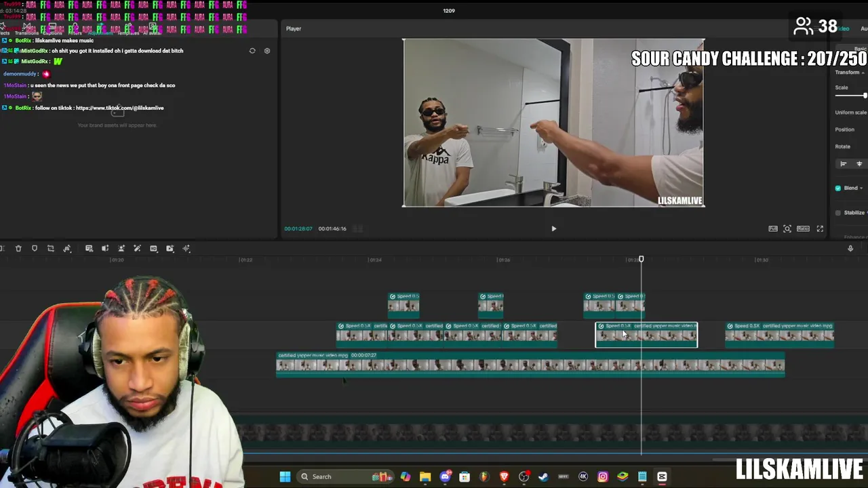Open chat settings via the gear icon

point(267,51)
